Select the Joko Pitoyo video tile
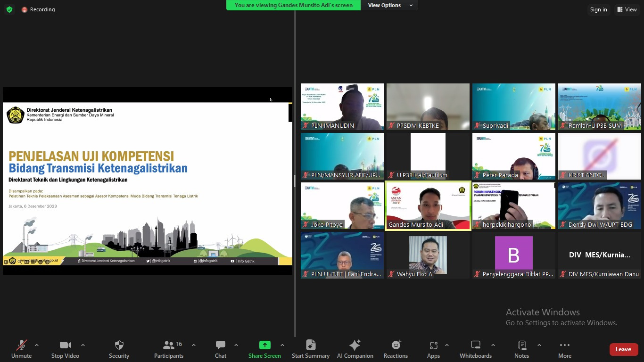644x362 pixels. pyautogui.click(x=342, y=206)
